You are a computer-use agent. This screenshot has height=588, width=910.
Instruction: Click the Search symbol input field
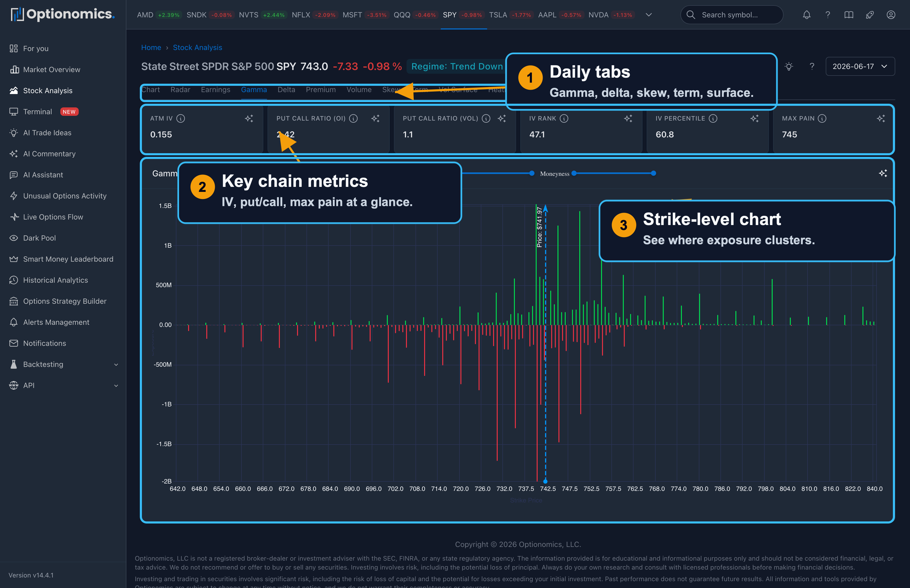[x=732, y=15]
